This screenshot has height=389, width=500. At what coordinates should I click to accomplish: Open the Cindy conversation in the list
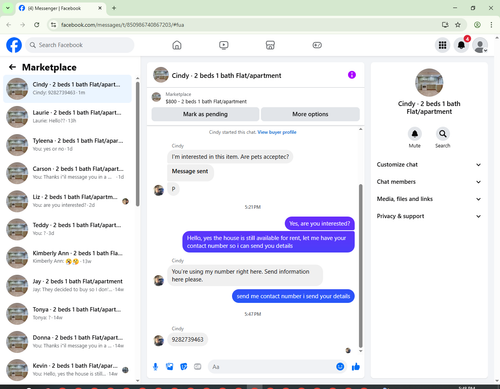(x=67, y=89)
